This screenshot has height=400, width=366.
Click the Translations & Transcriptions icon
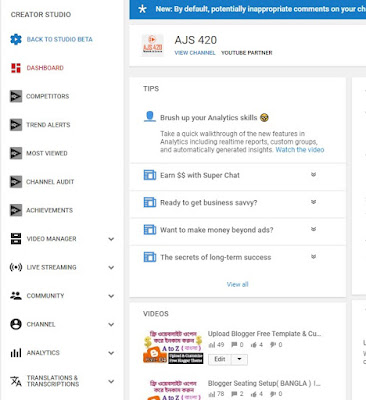tap(16, 381)
